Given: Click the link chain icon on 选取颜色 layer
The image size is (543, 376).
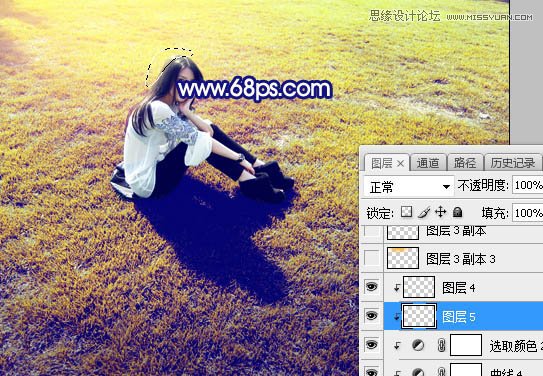Looking at the screenshot, I should [441, 346].
